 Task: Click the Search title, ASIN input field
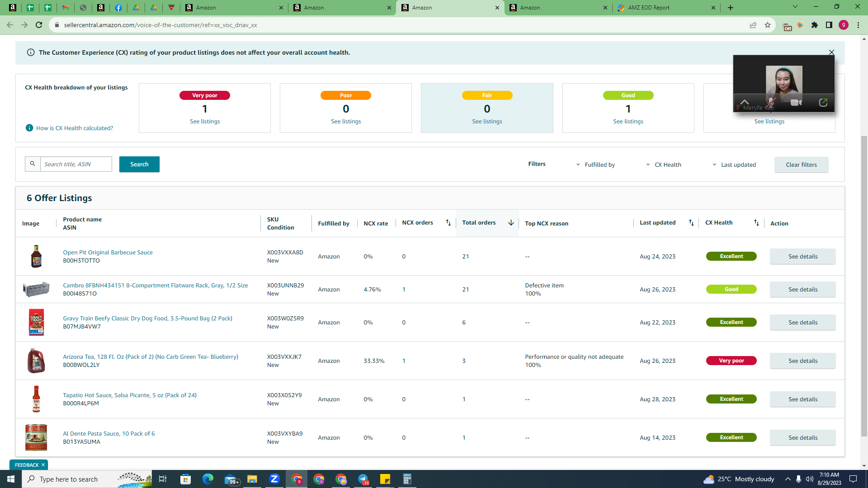click(x=76, y=164)
